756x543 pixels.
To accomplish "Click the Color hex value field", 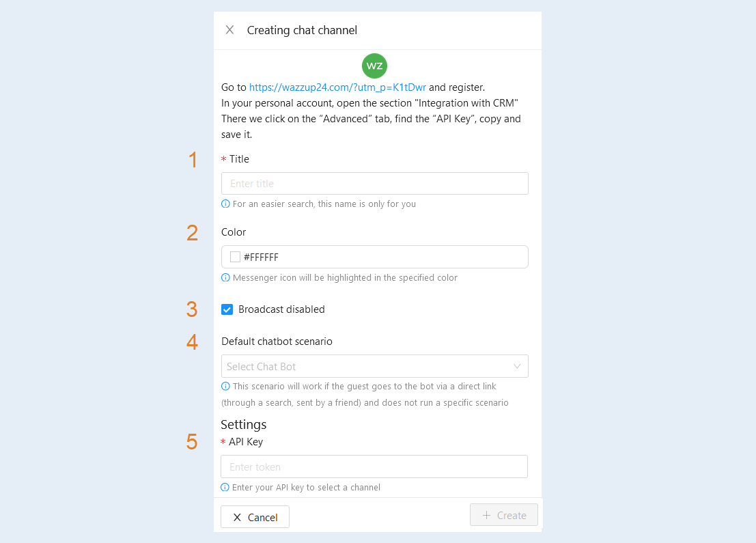I will click(375, 257).
